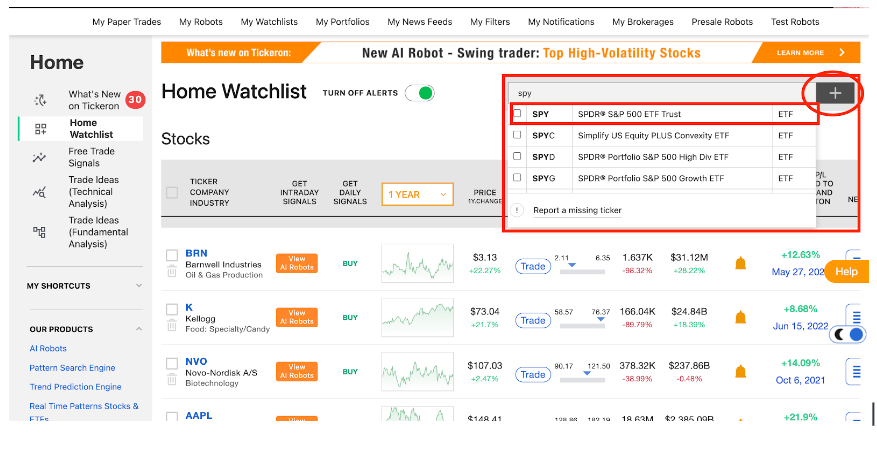Viewport: 877px width, 452px height.
Task: Toggle the dark mode moon switch
Action: pyautogui.click(x=848, y=335)
